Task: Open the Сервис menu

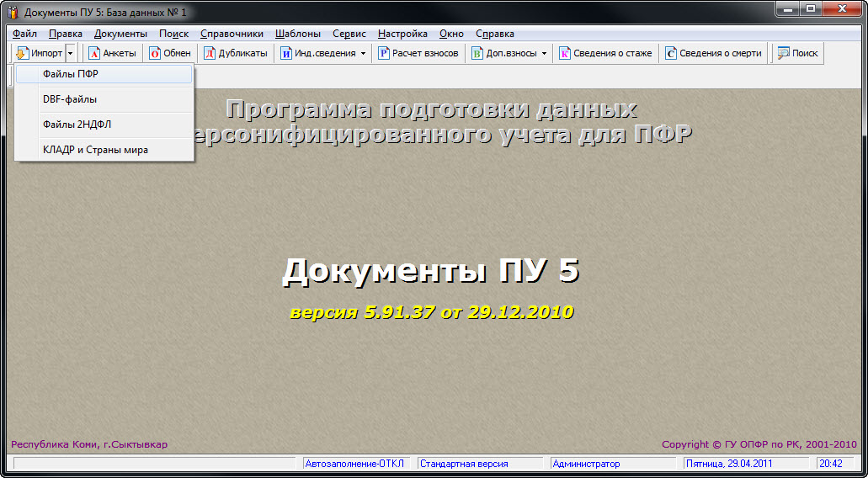Action: 349,34
